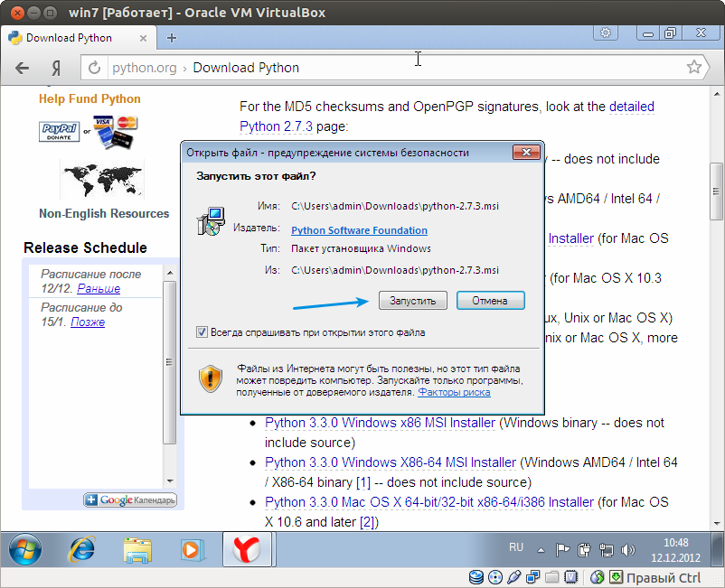Screen dimensions: 725x588
Task: Show later schedule via "Позже"
Action: click(88, 322)
